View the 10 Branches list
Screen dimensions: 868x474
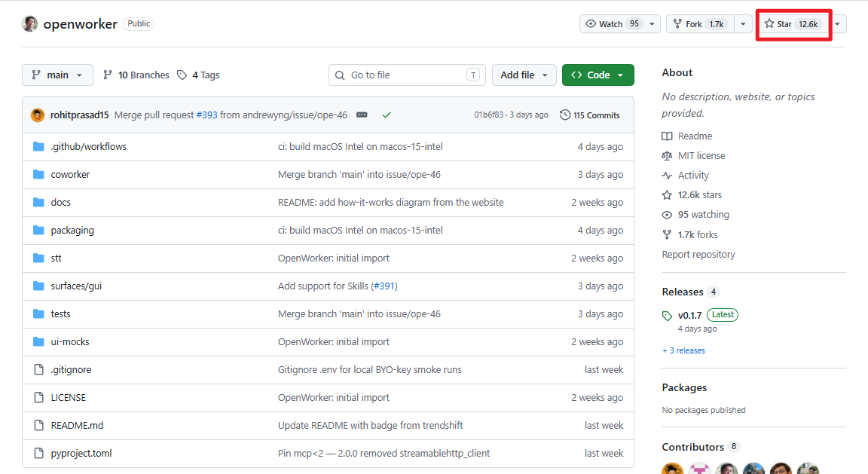pyautogui.click(x=136, y=75)
